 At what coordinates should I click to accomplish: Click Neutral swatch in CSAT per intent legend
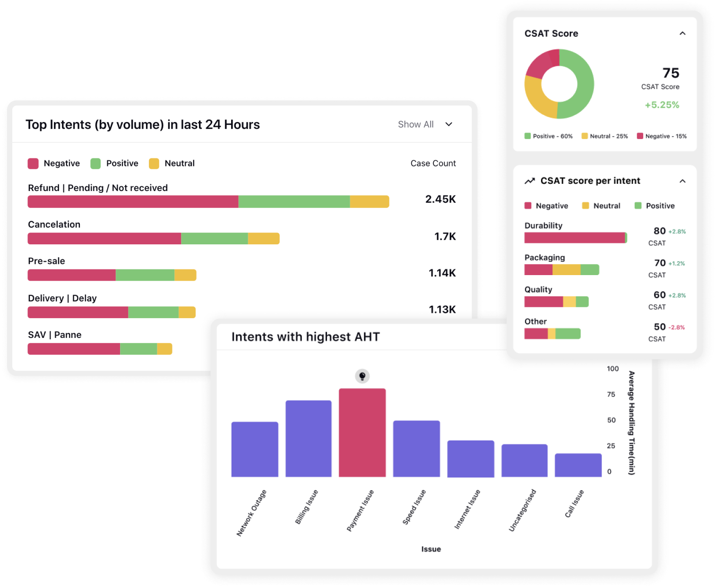[x=586, y=206]
